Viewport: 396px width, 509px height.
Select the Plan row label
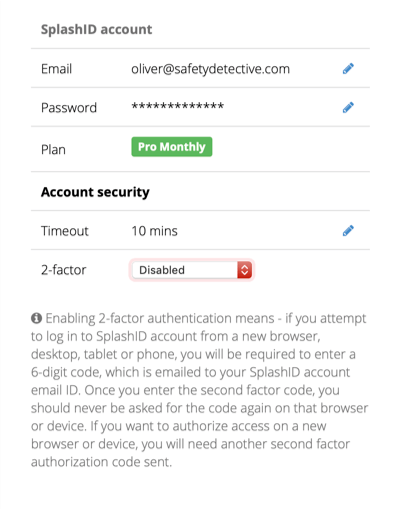pos(53,150)
